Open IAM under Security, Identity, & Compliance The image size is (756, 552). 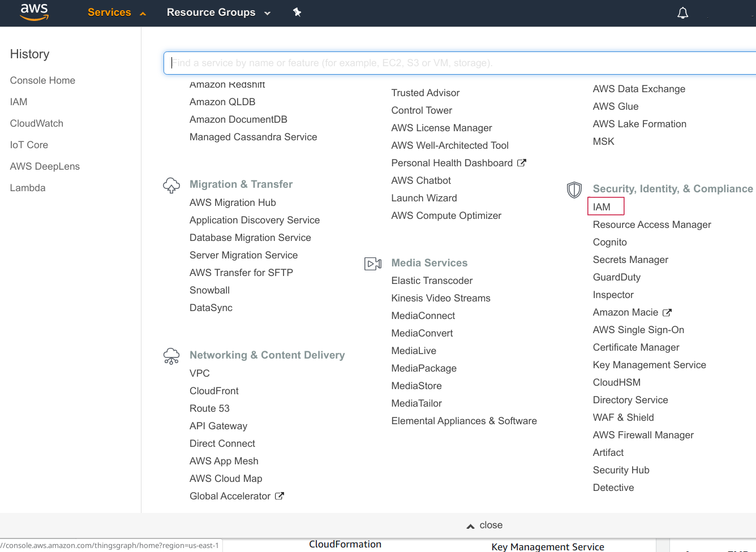(x=602, y=207)
